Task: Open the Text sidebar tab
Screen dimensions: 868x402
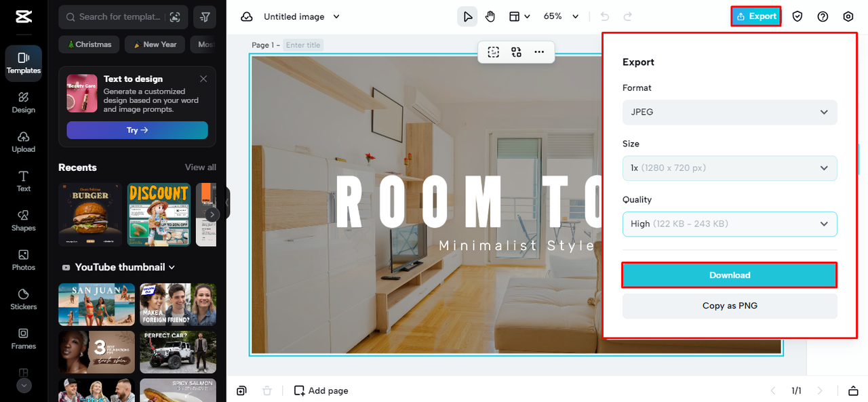Action: pyautogui.click(x=24, y=182)
